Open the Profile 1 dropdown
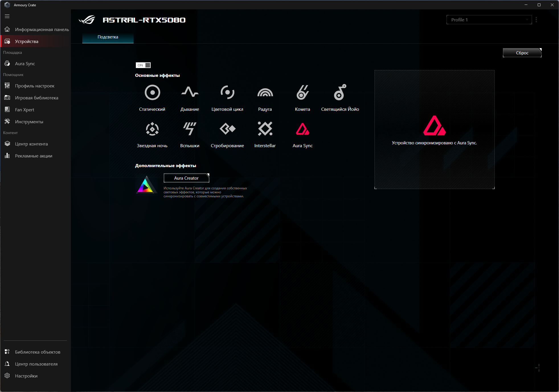559x392 pixels. click(x=489, y=20)
